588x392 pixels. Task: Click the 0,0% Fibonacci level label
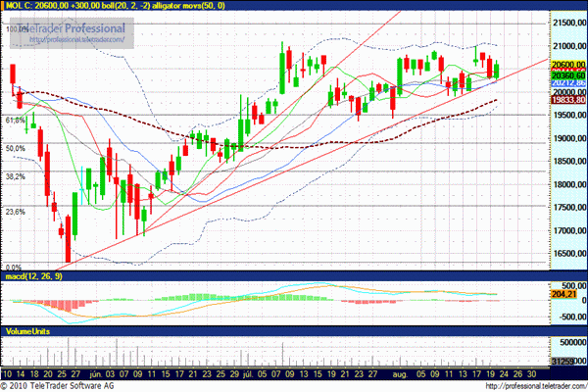(x=14, y=268)
